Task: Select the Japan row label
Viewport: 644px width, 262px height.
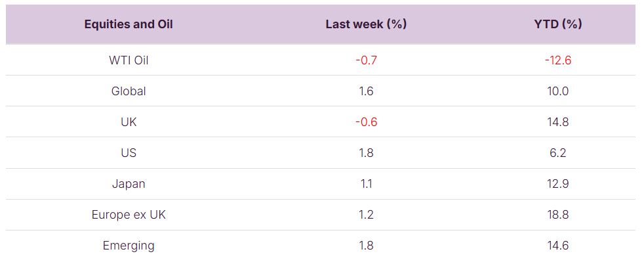Action: point(129,183)
